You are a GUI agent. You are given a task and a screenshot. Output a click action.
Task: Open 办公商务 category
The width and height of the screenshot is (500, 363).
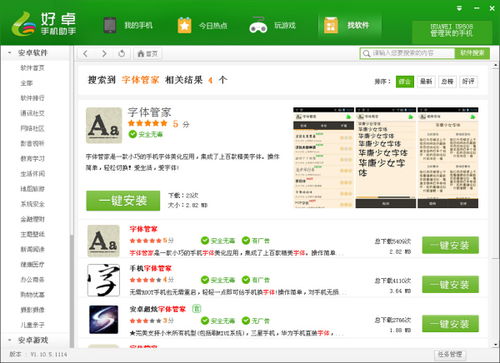pyautogui.click(x=32, y=280)
